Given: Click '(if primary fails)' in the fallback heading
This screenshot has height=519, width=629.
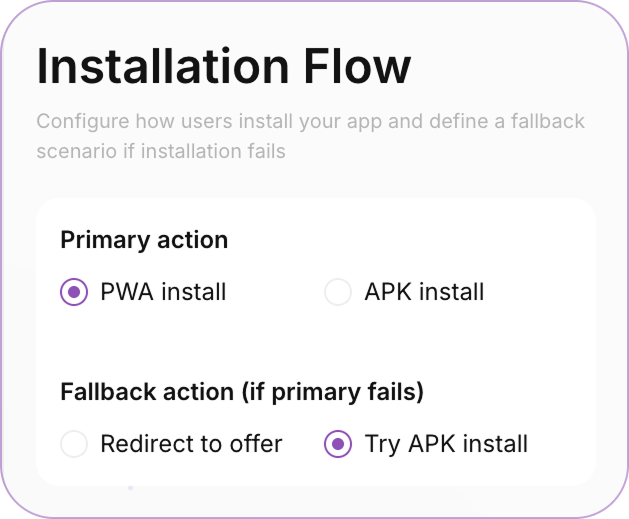Looking at the screenshot, I should 333,392.
